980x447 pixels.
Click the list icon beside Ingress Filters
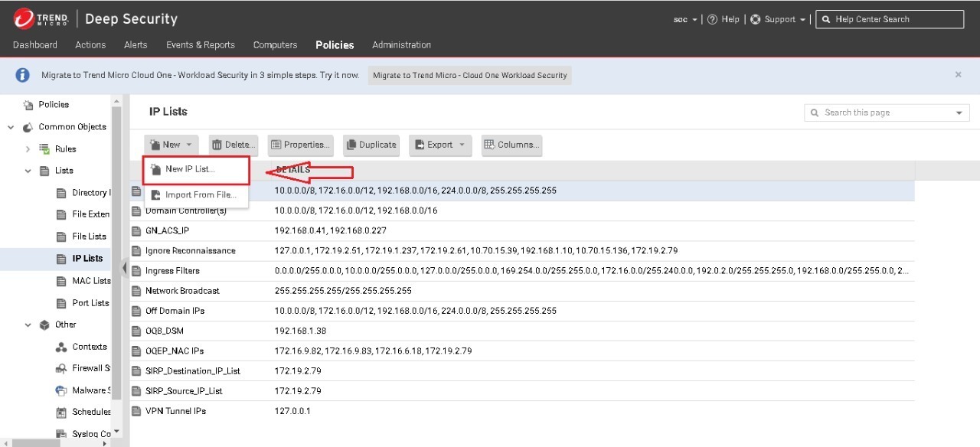point(137,271)
